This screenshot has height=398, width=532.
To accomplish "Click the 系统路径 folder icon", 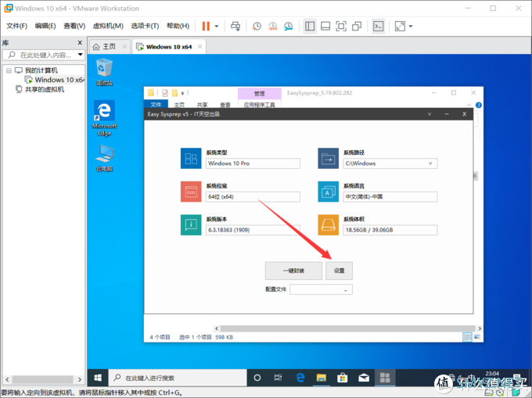I will 328,158.
